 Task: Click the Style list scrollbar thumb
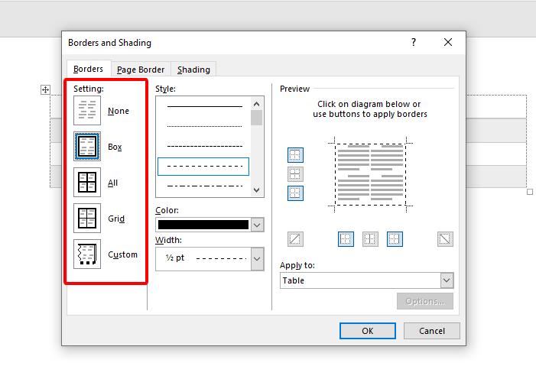[257, 118]
